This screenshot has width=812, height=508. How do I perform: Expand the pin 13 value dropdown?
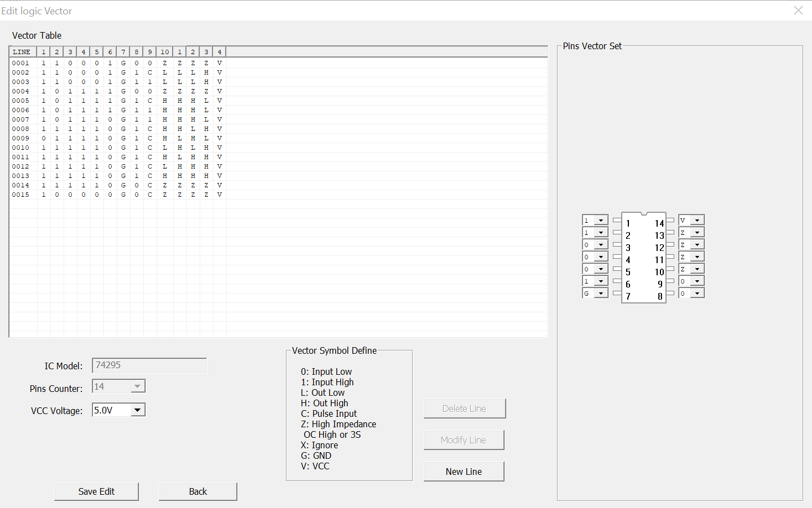(697, 233)
